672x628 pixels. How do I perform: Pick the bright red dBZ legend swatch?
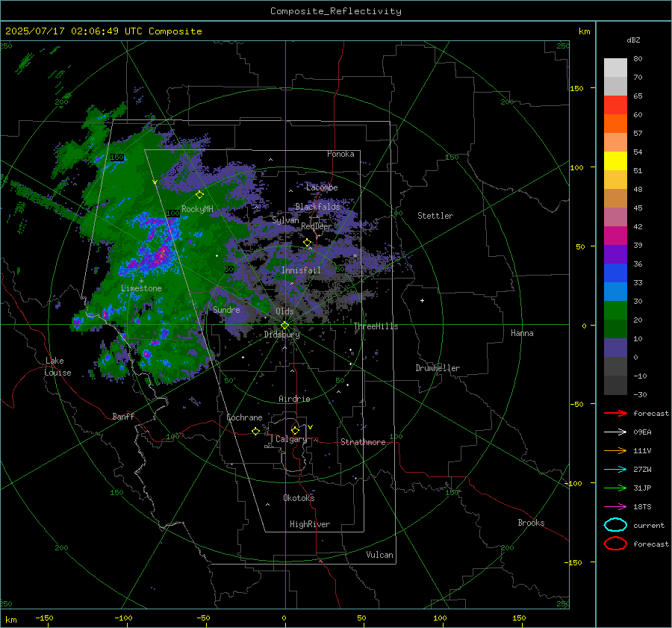615,105
